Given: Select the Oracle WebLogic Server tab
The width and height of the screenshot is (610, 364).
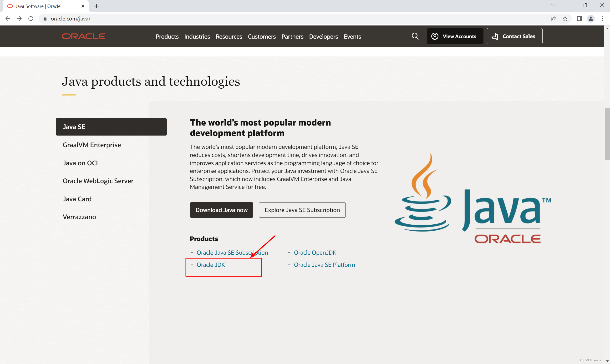Looking at the screenshot, I should pos(98,181).
